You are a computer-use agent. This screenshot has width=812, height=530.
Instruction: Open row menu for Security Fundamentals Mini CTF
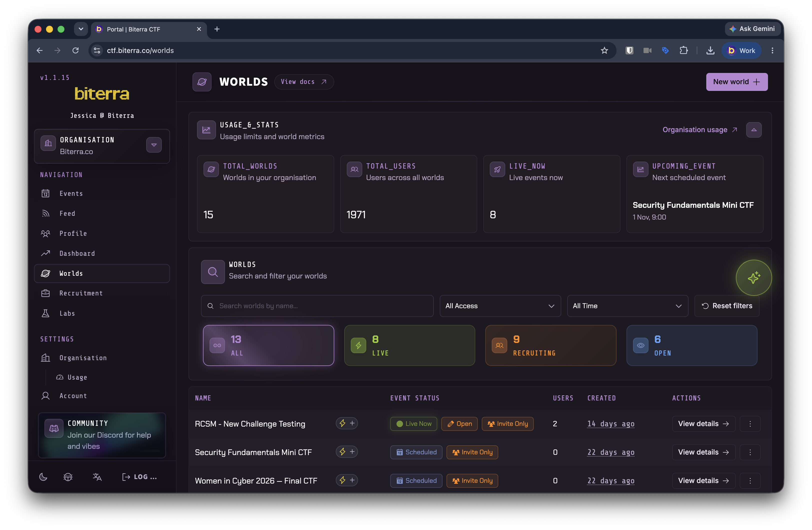(x=750, y=452)
